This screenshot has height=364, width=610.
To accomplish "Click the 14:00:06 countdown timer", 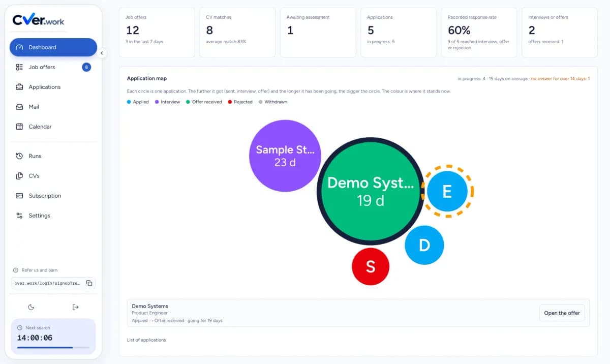I will click(x=35, y=338).
